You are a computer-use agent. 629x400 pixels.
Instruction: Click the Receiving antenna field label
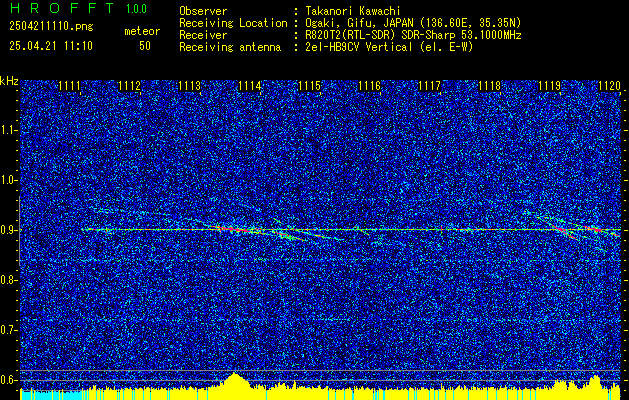coord(230,47)
